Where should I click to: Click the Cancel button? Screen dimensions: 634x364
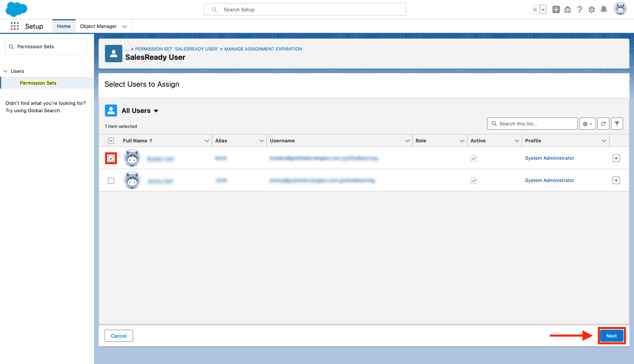[x=119, y=336]
